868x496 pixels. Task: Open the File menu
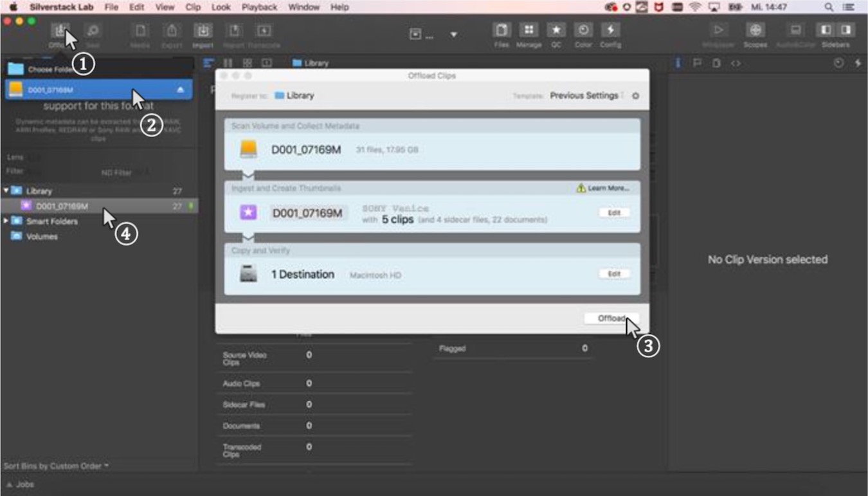111,7
